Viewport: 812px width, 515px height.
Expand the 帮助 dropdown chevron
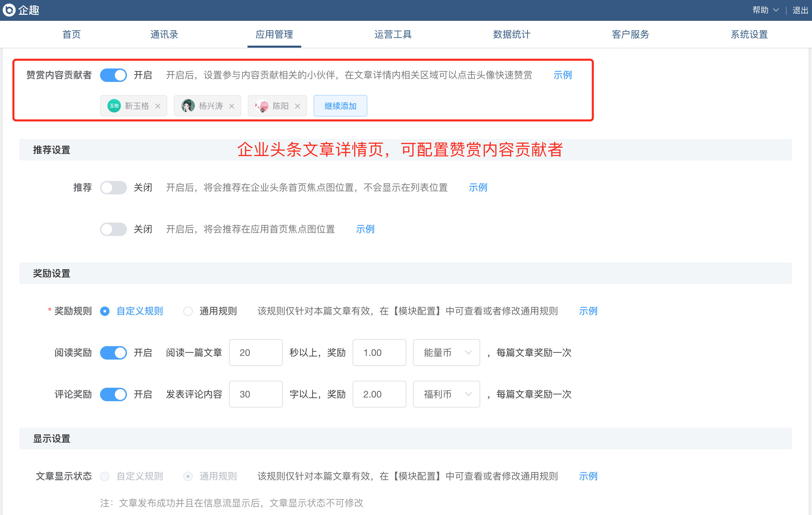[x=776, y=10]
